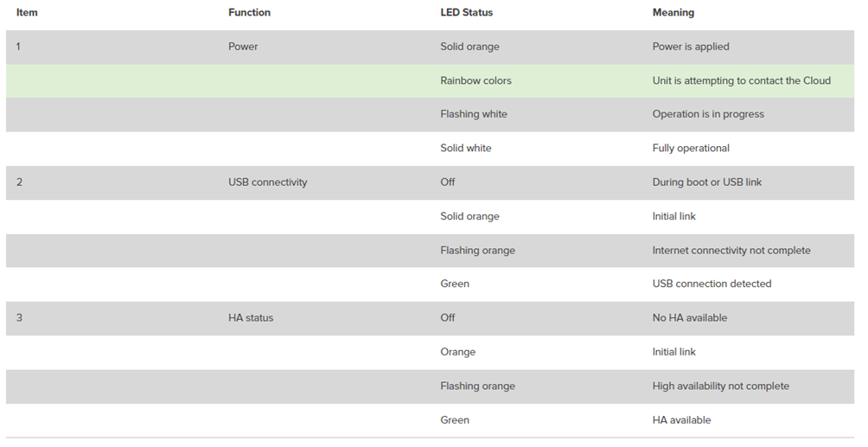Screen dimensions: 868x447
Task: Click 'During boot or USB link' text
Action: click(707, 182)
